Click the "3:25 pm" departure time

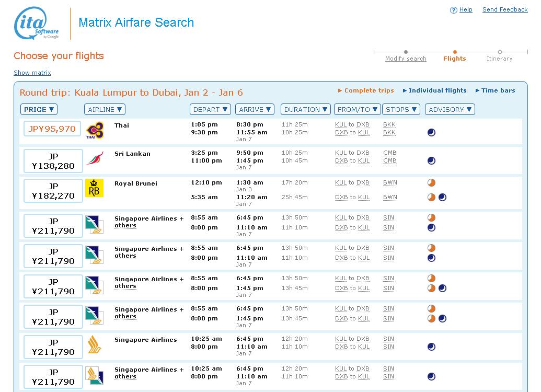tap(204, 153)
